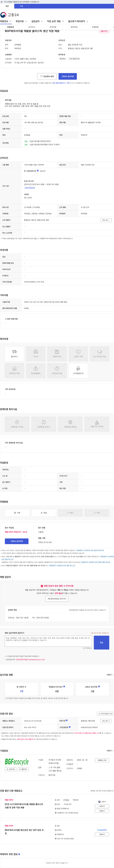
Task: Click the 거짓구인광고 신고 button
Action: (x=106, y=714)
